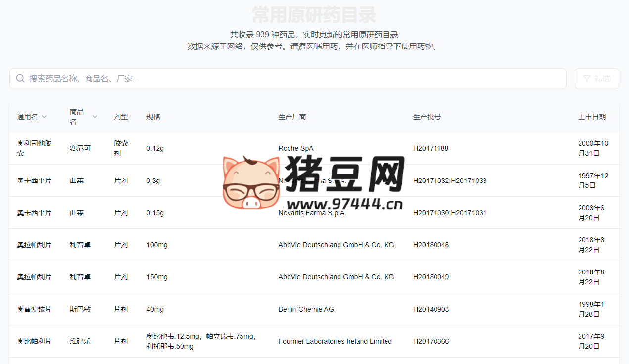This screenshot has height=364, width=629.
Task: Click batch number H20171188
Action: (431, 148)
